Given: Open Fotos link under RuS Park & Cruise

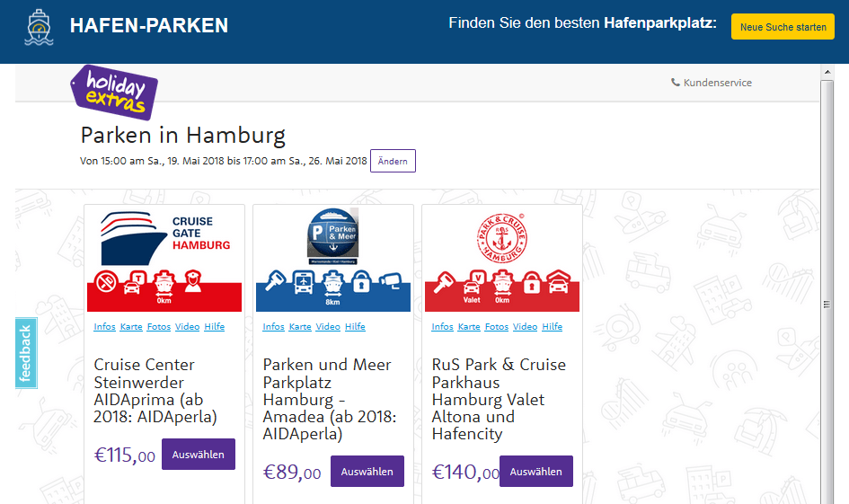Looking at the screenshot, I should pyautogui.click(x=497, y=326).
